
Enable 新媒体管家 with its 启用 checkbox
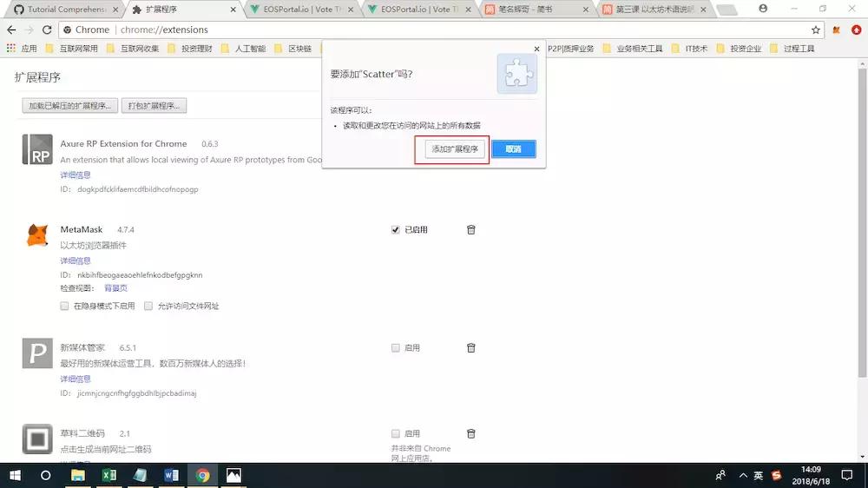[395, 348]
